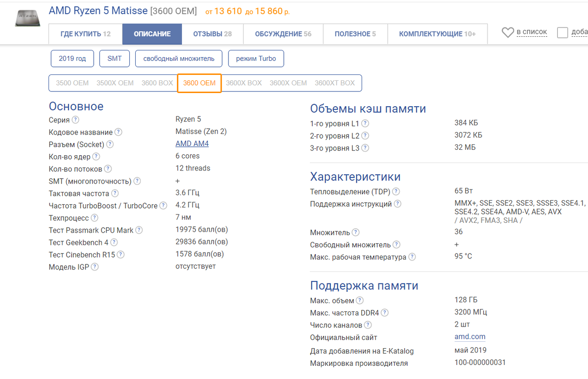Viewport: 588px width, 379px height.
Task: Click the 'в список' link
Action: [532, 32]
